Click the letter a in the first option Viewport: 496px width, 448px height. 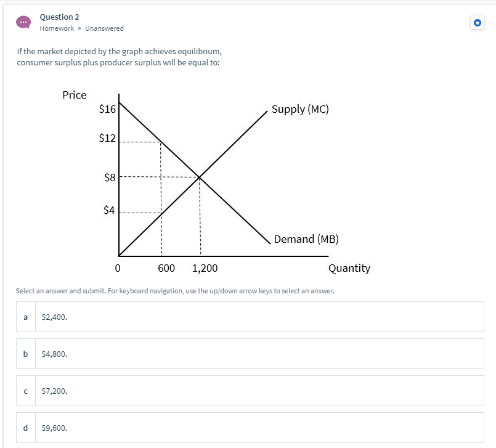click(x=25, y=317)
